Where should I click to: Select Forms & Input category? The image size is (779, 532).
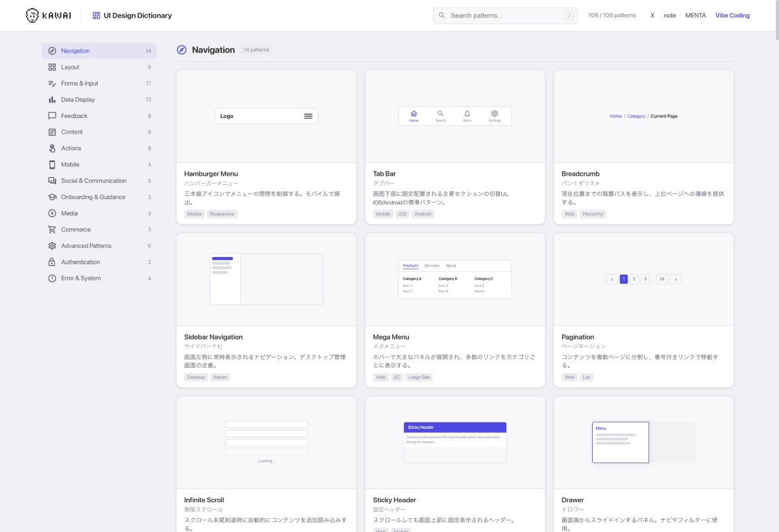coord(80,84)
